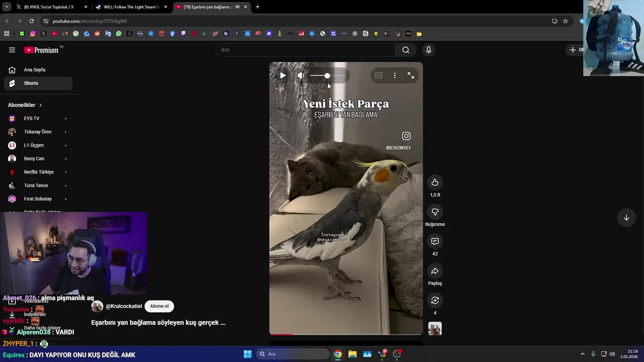The image size is (644, 362).
Task: Click the Ara search input field
Action: 305,50
